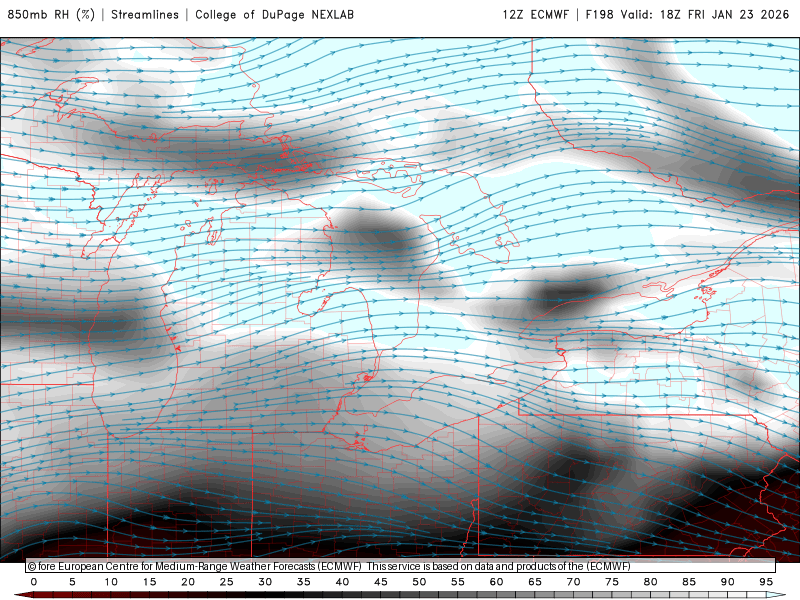The width and height of the screenshot is (800, 600).
Task: Click the "30" tick on the color scale
Action: 265,582
